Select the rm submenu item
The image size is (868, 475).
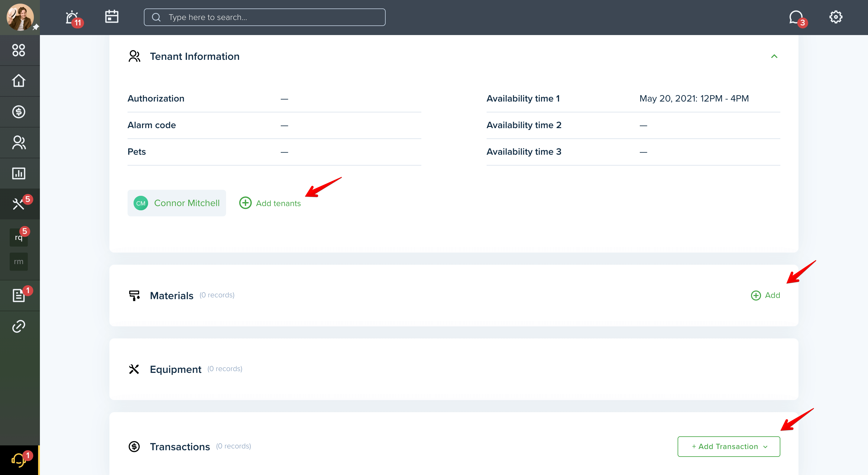coord(18,261)
